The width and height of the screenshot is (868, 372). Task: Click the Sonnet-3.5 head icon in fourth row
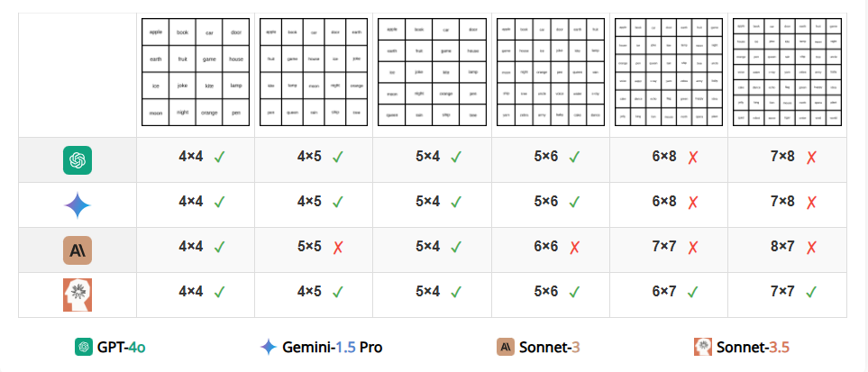coord(78,295)
